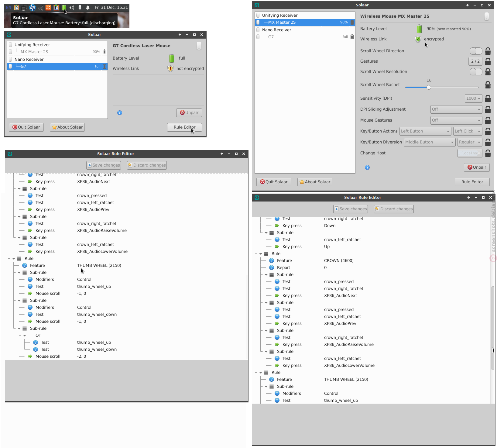The image size is (497, 448).
Task: Toggle the lock beside Gestures
Action: [x=488, y=61]
